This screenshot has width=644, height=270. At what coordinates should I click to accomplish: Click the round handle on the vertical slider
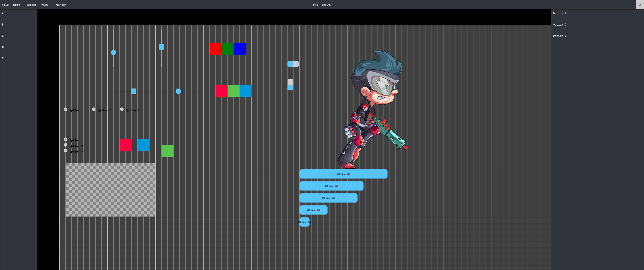coord(114,52)
